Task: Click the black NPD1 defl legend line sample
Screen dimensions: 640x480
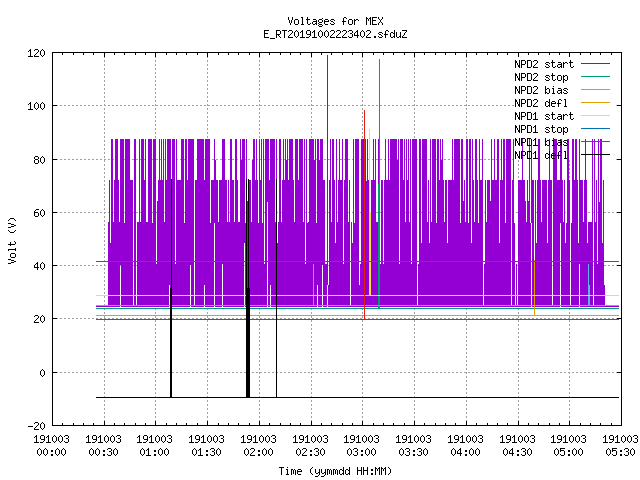Action: coord(596,155)
